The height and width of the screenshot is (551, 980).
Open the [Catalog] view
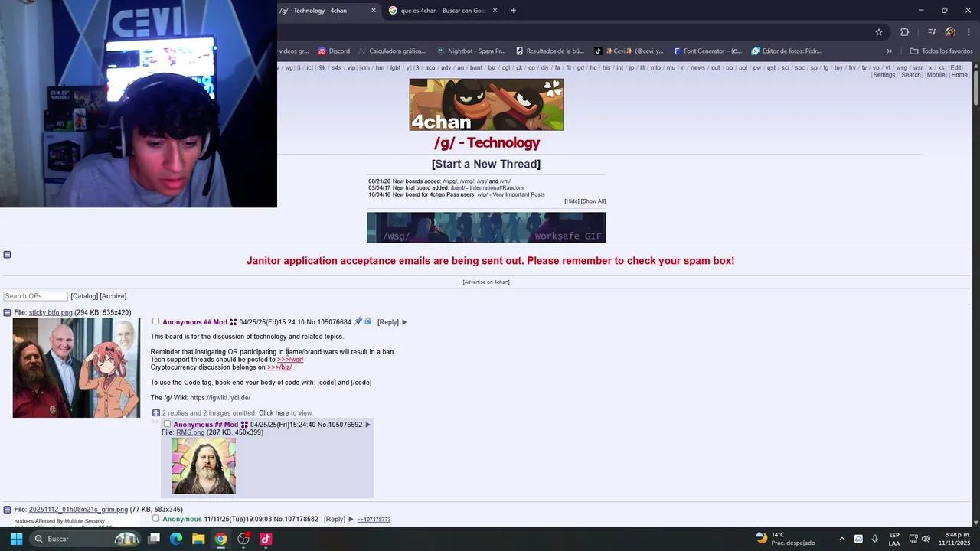click(84, 296)
